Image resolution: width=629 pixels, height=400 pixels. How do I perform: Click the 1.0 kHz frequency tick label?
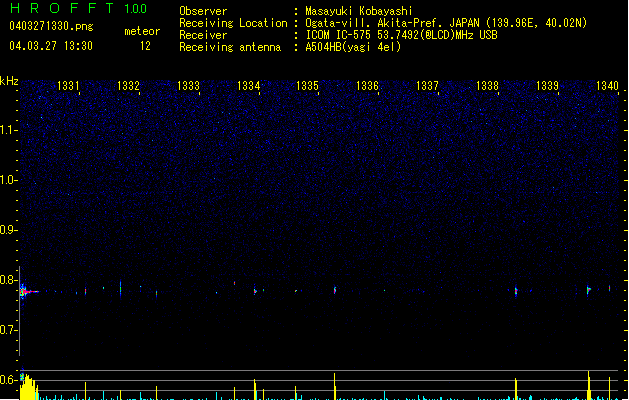point(8,180)
